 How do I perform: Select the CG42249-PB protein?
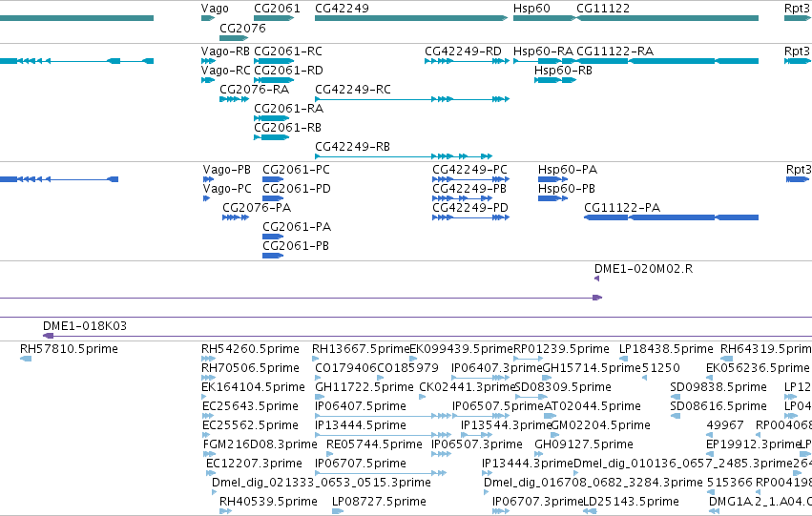coord(462,198)
